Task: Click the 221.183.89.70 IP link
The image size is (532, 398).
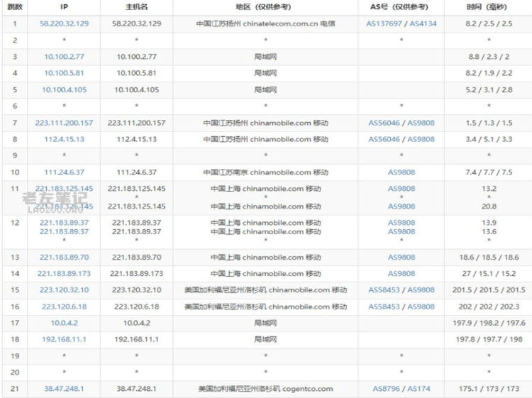Action: tap(65, 257)
